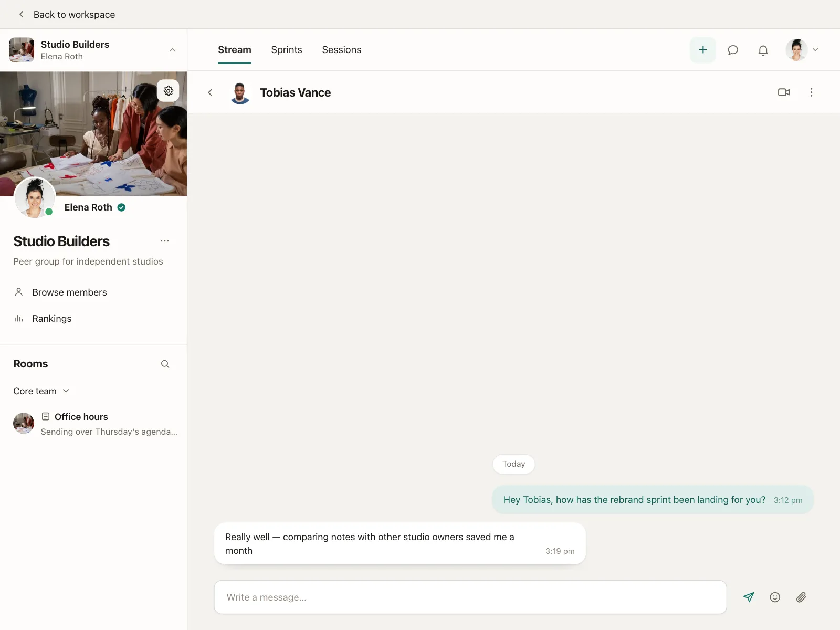Click the 'Hey Tobias' sent message bubble

[x=653, y=500]
